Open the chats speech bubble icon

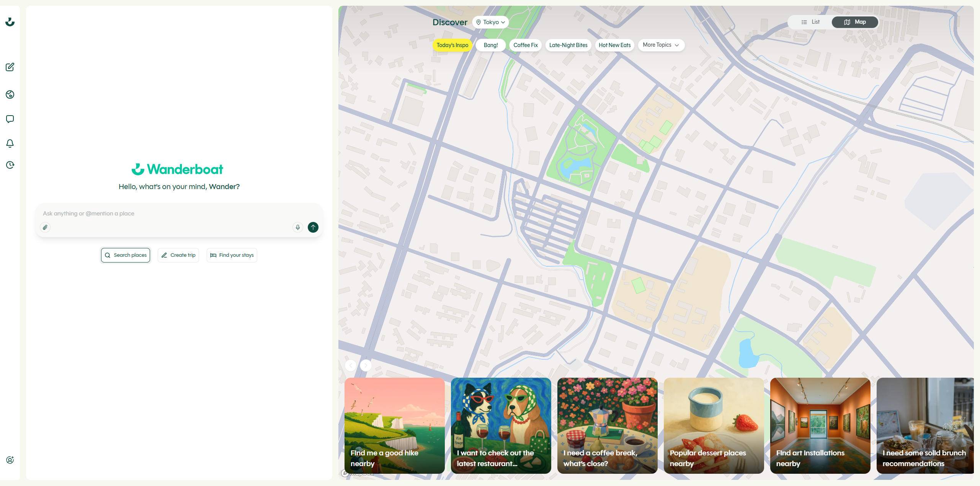[10, 119]
